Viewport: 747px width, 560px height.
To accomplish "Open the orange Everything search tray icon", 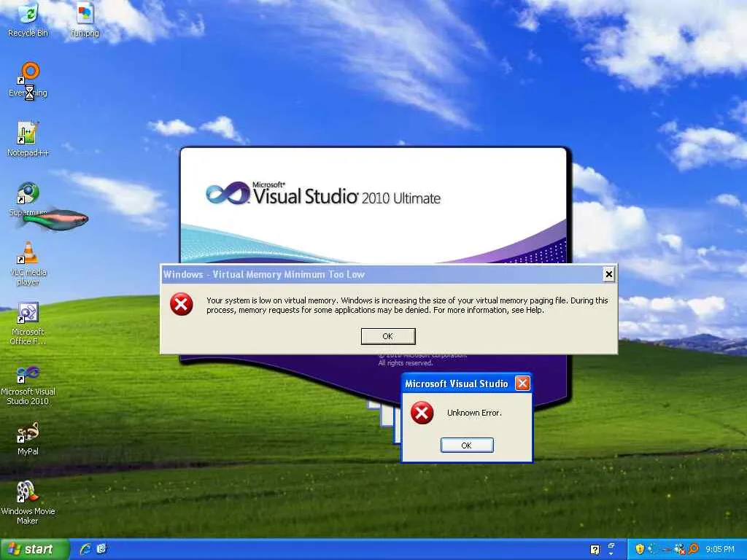I will (693, 549).
